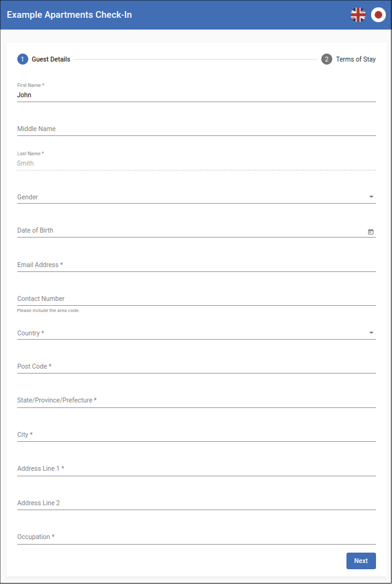Image resolution: width=392 pixels, height=584 pixels.
Task: Expand the Gender dropdown arrow
Action: 371,197
